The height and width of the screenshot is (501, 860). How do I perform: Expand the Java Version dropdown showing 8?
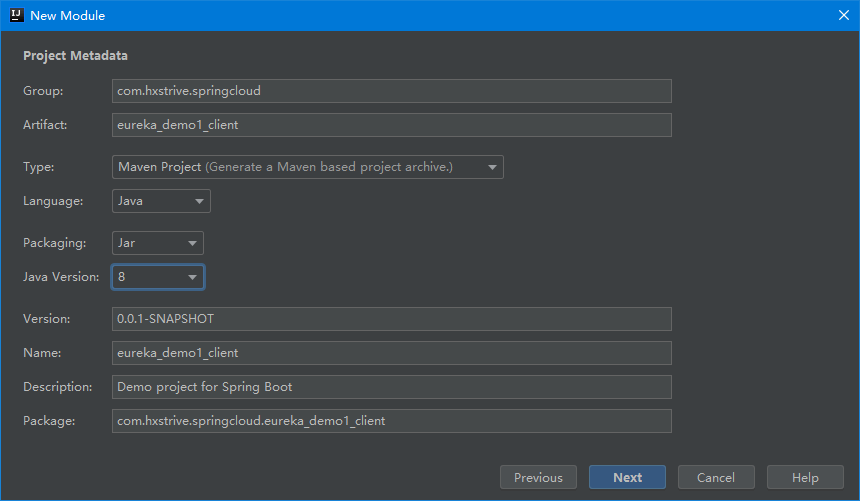tap(158, 277)
